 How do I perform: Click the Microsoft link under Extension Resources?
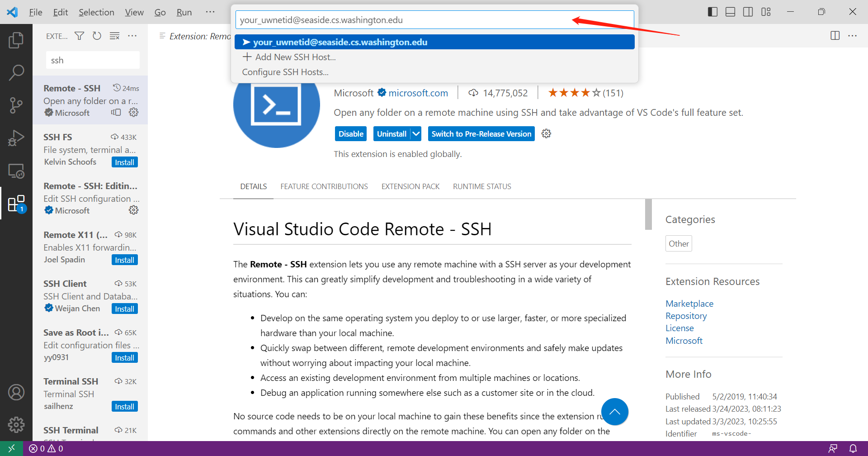pyautogui.click(x=684, y=341)
